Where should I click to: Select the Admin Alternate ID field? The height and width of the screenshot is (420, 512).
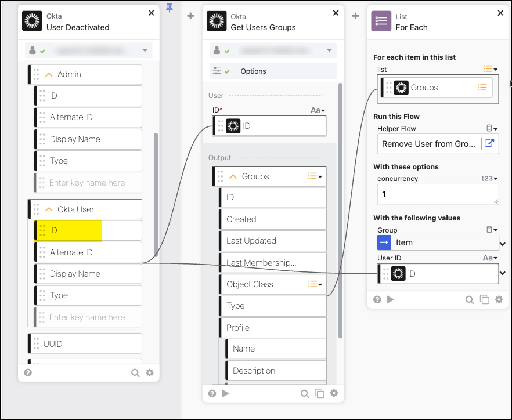coord(88,117)
